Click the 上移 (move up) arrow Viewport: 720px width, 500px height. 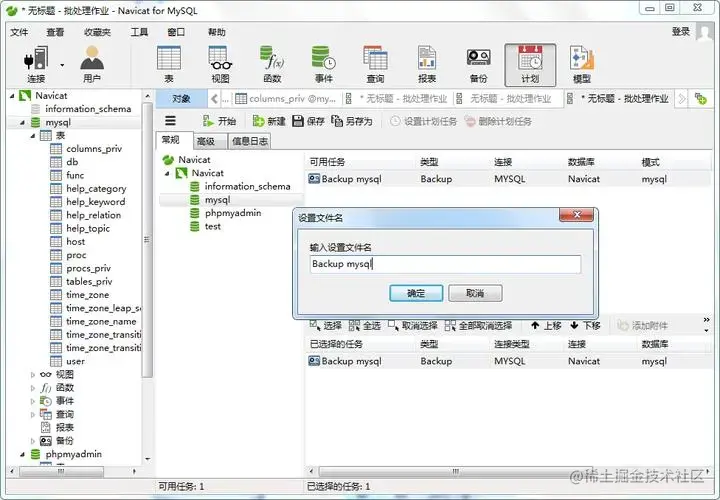546,326
